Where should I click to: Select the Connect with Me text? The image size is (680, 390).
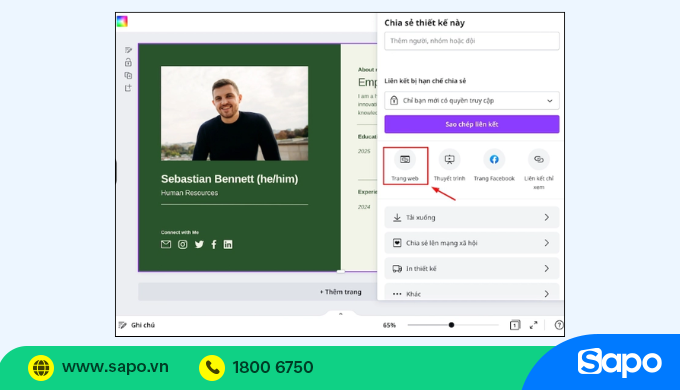(180, 233)
